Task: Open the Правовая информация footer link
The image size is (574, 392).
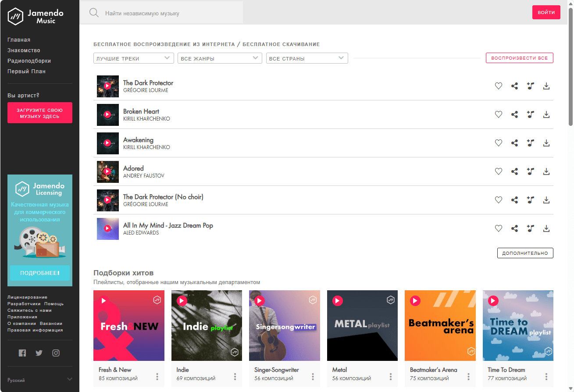Action: tap(35, 330)
